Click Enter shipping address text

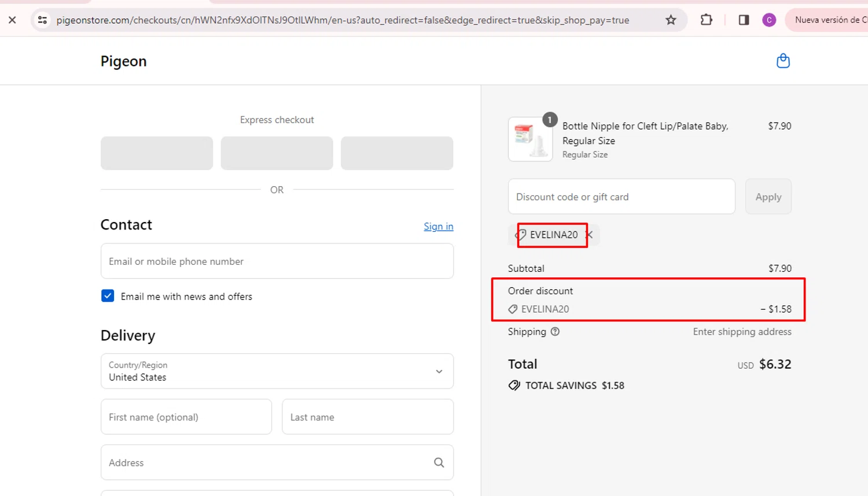point(742,332)
